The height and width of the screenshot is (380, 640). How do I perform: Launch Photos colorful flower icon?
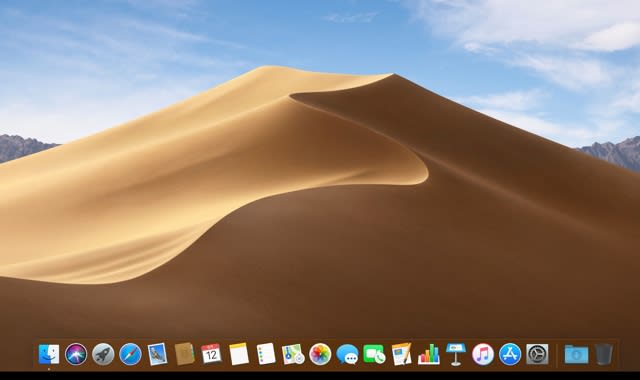(x=320, y=354)
